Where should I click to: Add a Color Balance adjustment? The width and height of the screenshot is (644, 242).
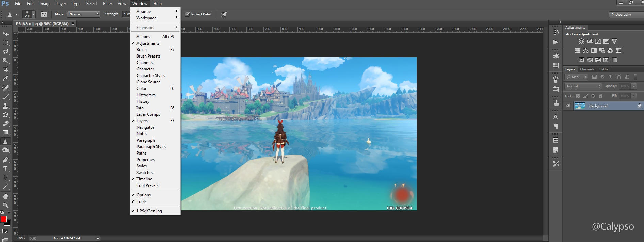coord(585,51)
